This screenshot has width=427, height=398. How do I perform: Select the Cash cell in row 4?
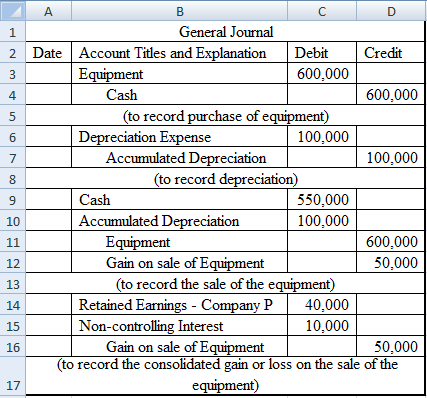180,95
